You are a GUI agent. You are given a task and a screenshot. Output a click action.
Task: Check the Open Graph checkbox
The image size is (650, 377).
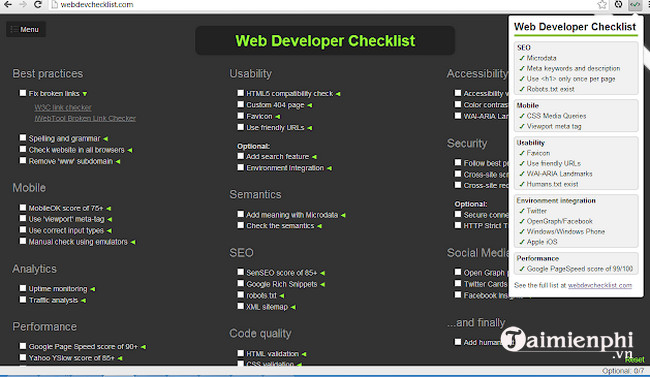point(458,272)
